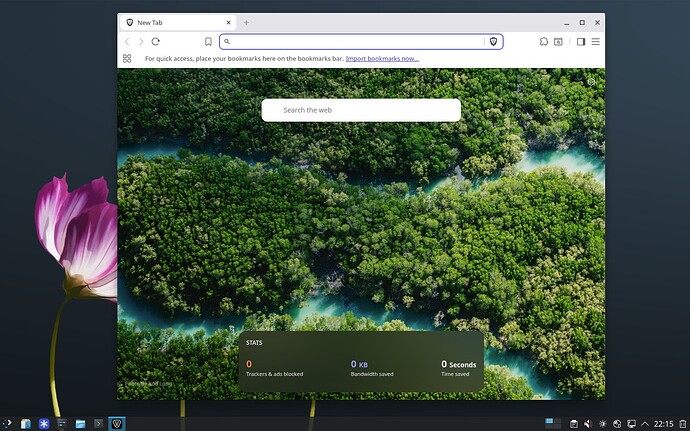Click the Import bookmarks now link
Viewport: 690px width, 431px height.
coord(382,59)
